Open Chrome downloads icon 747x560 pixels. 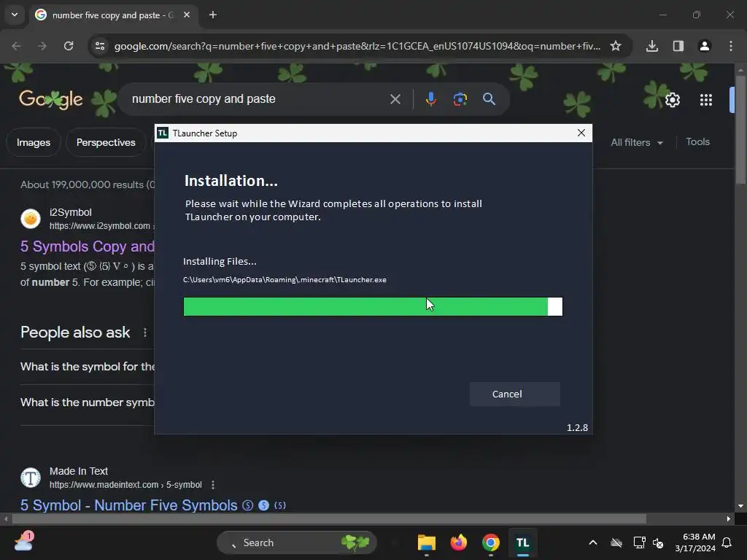click(x=652, y=46)
